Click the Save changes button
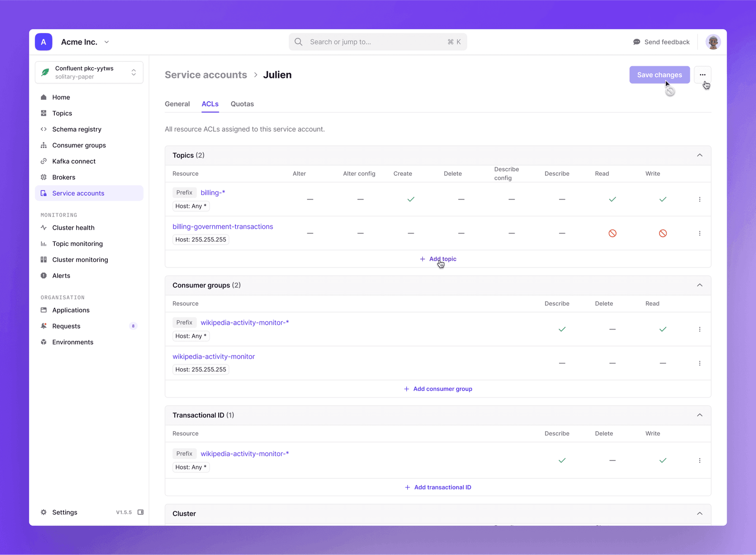Viewport: 756px width, 555px height. (x=659, y=75)
